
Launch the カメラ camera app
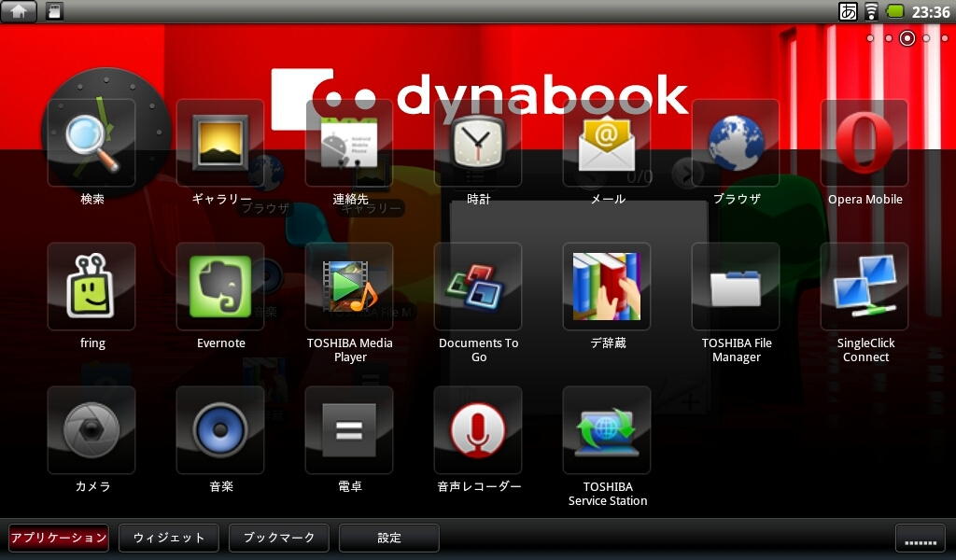point(91,430)
